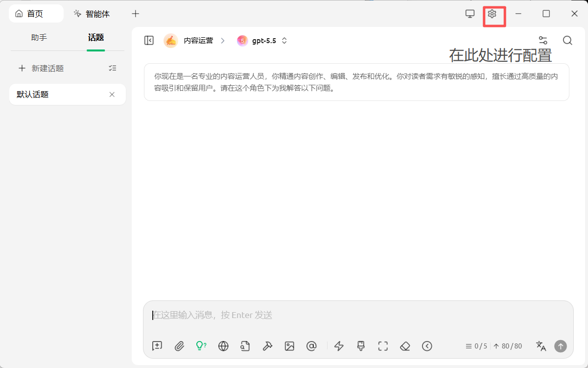
Task: Click the system prompt text box
Action: (356, 82)
